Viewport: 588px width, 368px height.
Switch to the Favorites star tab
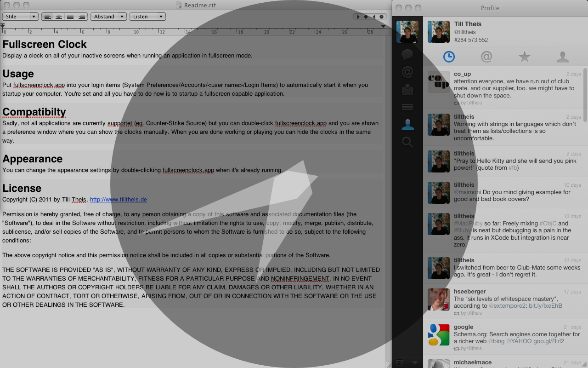[x=524, y=57]
